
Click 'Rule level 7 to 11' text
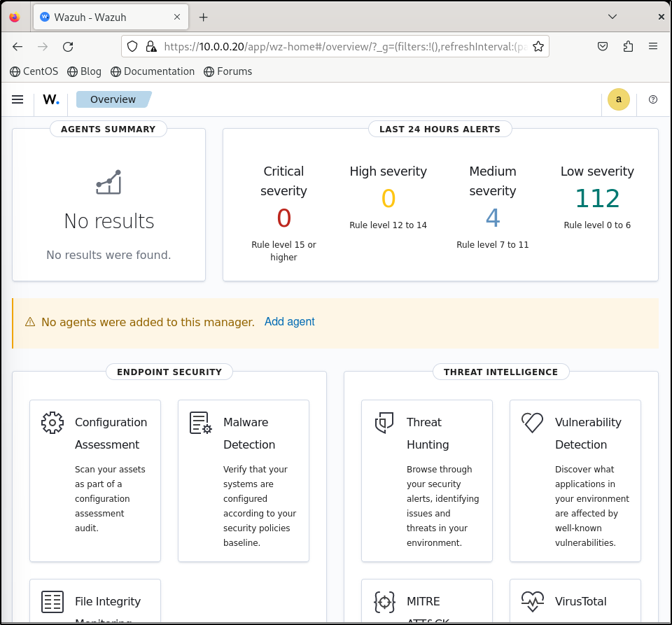click(493, 244)
